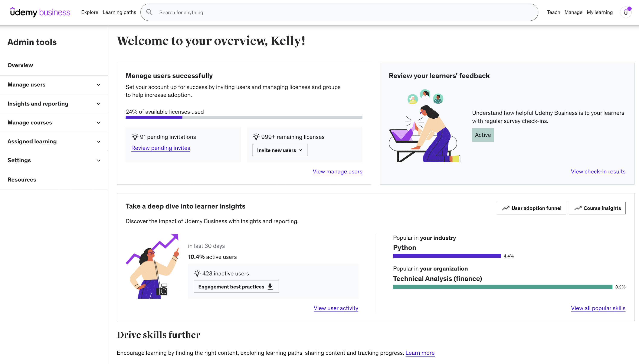This screenshot has width=639, height=364.
Task: Click the Udemy Business logo
Action: click(x=40, y=12)
